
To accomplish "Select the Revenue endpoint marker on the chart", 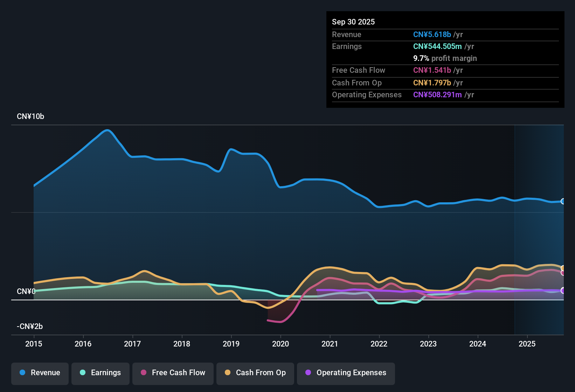I will click(563, 201).
